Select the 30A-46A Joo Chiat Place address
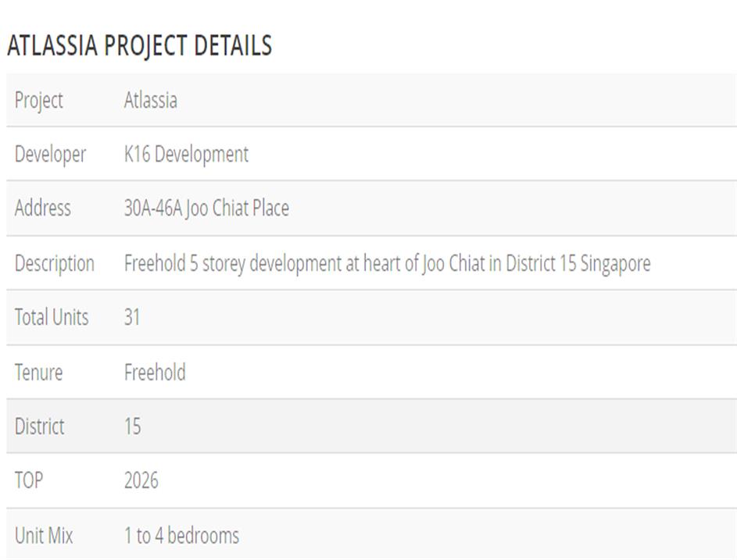 [206, 209]
